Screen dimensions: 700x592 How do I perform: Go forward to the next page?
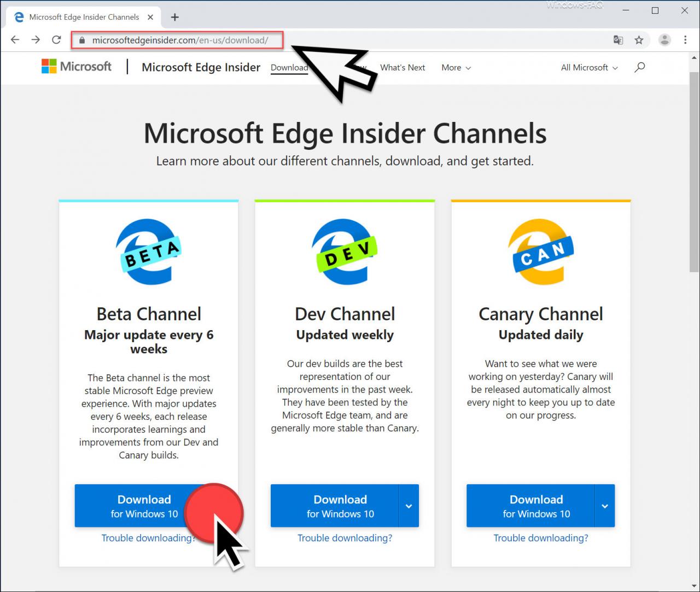click(36, 40)
